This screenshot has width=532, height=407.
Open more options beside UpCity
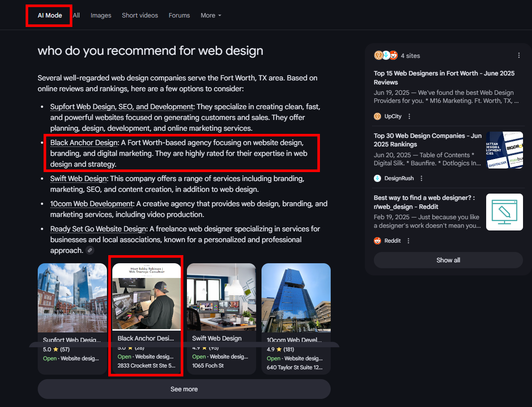point(409,116)
